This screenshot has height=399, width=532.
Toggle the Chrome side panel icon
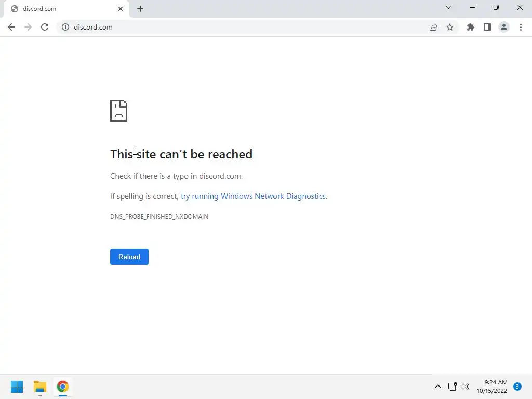click(487, 27)
